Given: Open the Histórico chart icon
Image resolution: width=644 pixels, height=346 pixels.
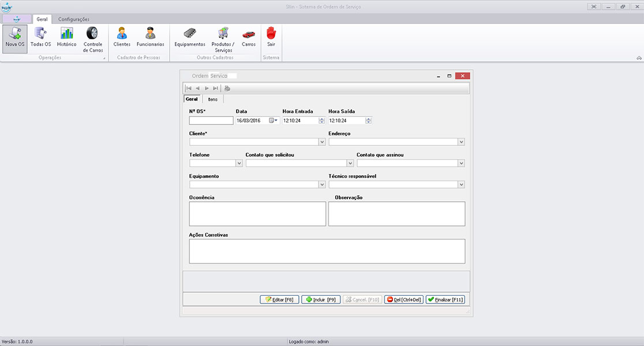Looking at the screenshot, I should 66,33.
